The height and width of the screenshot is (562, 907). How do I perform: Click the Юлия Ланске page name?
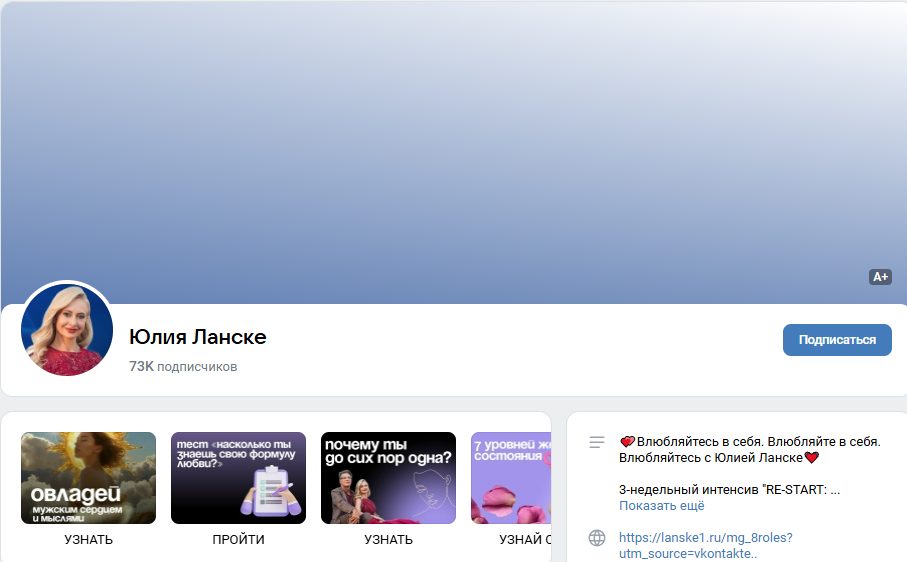[x=198, y=337]
